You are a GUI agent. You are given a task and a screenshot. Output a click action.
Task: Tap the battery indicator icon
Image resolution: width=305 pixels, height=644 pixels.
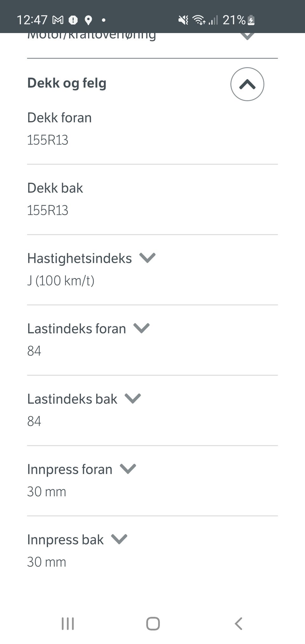click(251, 20)
